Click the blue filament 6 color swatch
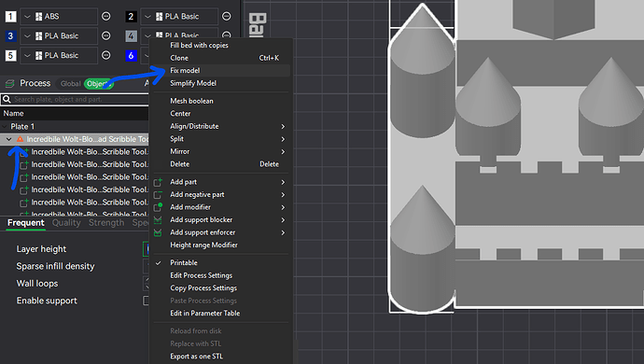The height and width of the screenshot is (364, 644). (131, 55)
